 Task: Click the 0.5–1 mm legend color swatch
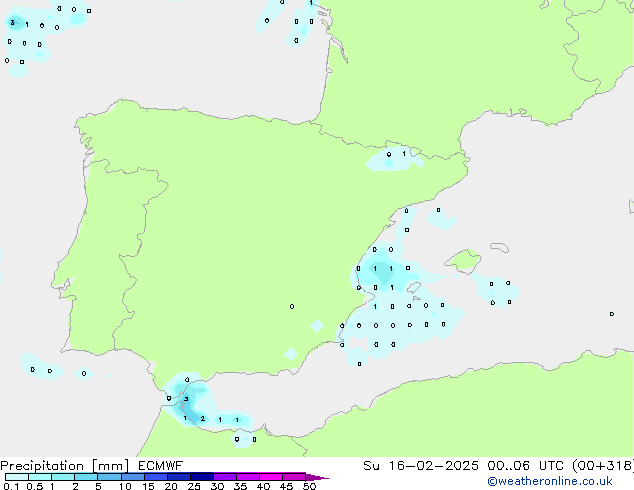(40, 477)
